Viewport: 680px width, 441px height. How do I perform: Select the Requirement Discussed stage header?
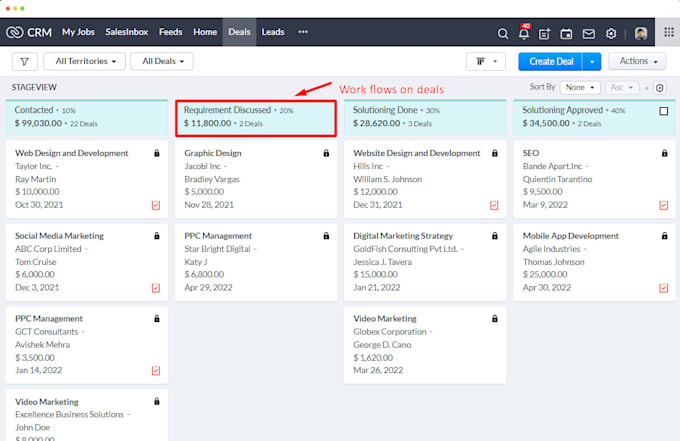pos(256,118)
